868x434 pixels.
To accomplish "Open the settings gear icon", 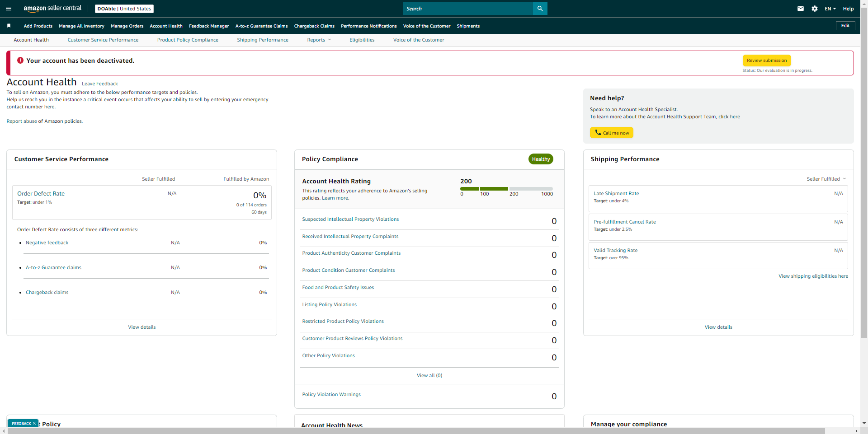I will 815,9.
